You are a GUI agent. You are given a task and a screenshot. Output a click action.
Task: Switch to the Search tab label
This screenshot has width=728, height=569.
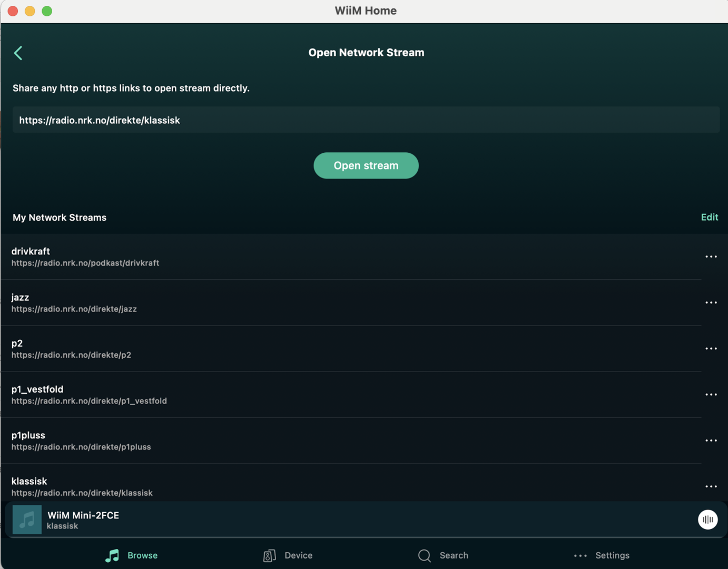tap(454, 555)
